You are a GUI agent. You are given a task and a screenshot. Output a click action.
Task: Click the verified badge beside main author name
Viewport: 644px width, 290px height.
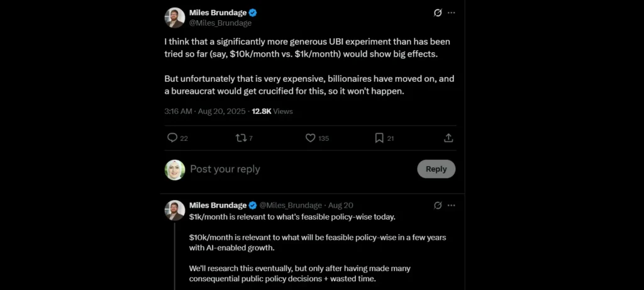pyautogui.click(x=253, y=13)
